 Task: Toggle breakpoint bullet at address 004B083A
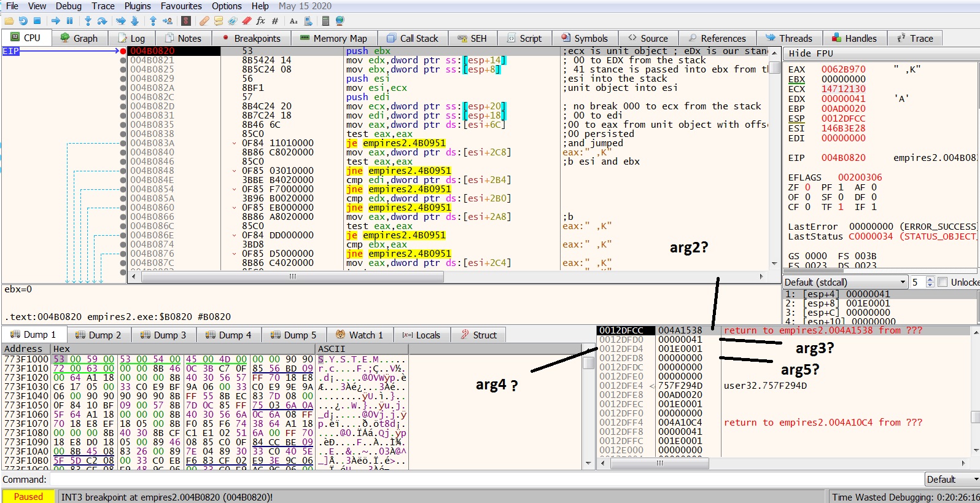tap(123, 143)
